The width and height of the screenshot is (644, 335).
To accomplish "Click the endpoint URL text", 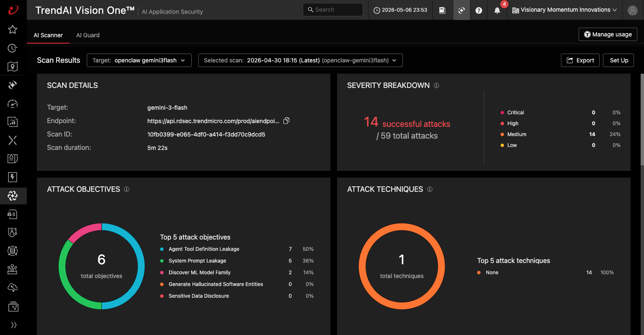I will (213, 121).
